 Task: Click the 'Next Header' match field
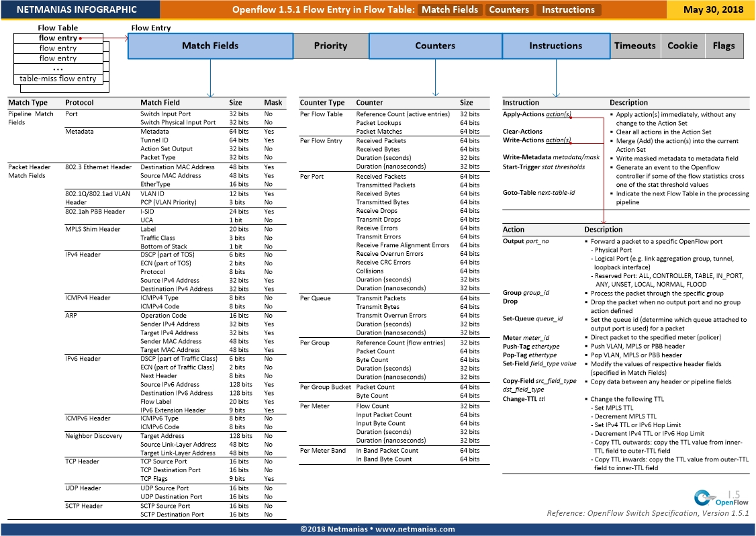(158, 376)
